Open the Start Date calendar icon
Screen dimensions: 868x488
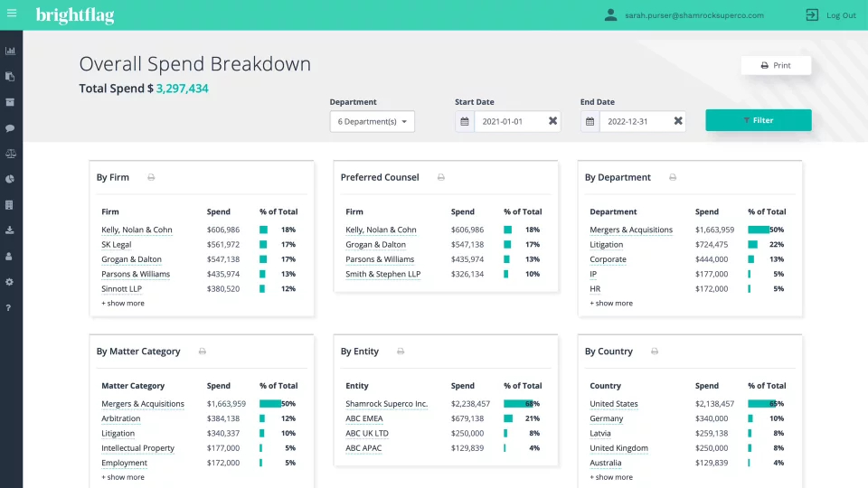click(465, 121)
